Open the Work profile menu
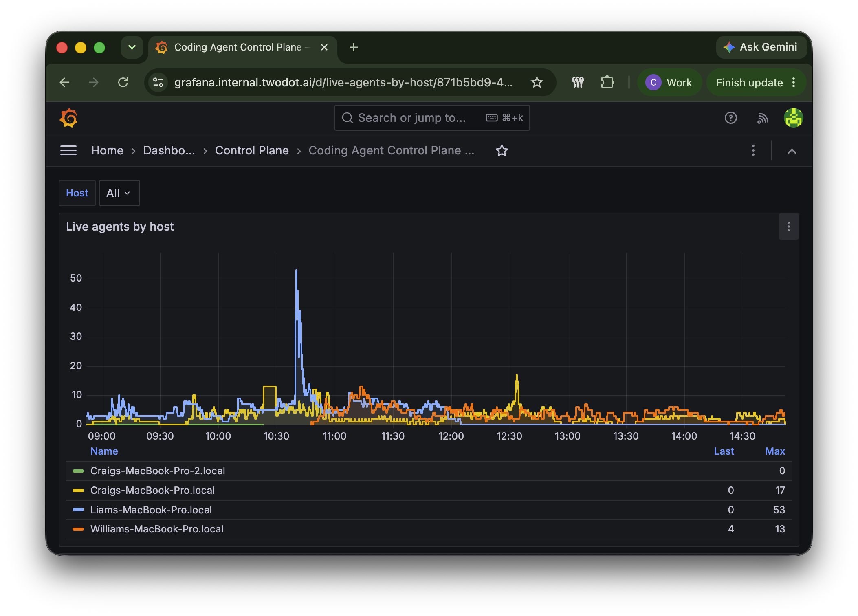The width and height of the screenshot is (858, 616). coord(669,83)
